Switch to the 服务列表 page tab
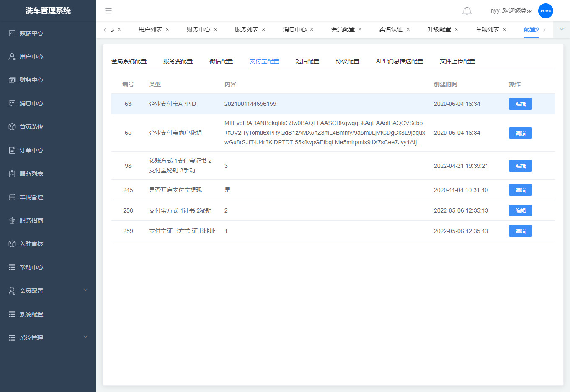570x392 pixels. click(246, 29)
